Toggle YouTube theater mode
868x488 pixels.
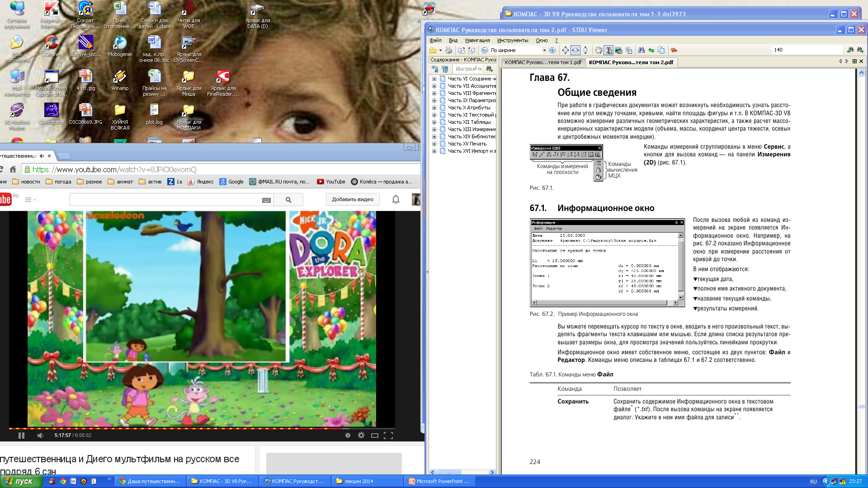coord(374,435)
